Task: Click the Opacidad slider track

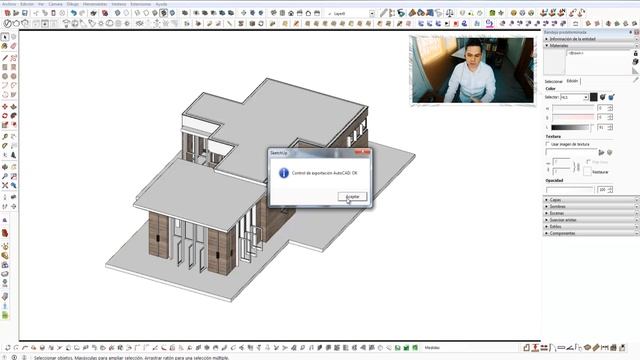Action: click(x=570, y=190)
